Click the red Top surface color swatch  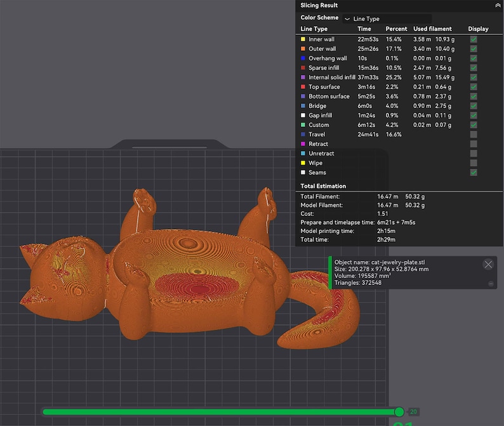tap(303, 87)
